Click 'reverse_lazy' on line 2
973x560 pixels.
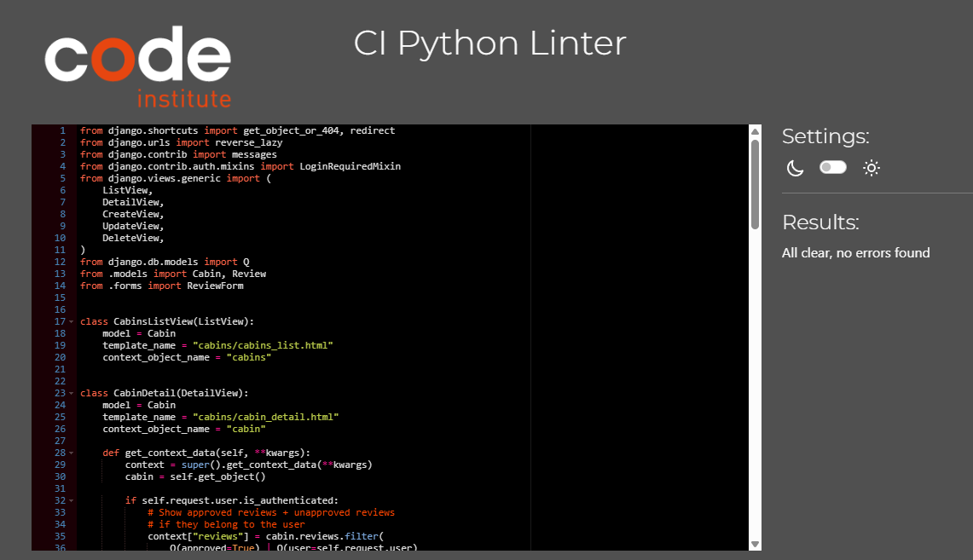(249, 142)
